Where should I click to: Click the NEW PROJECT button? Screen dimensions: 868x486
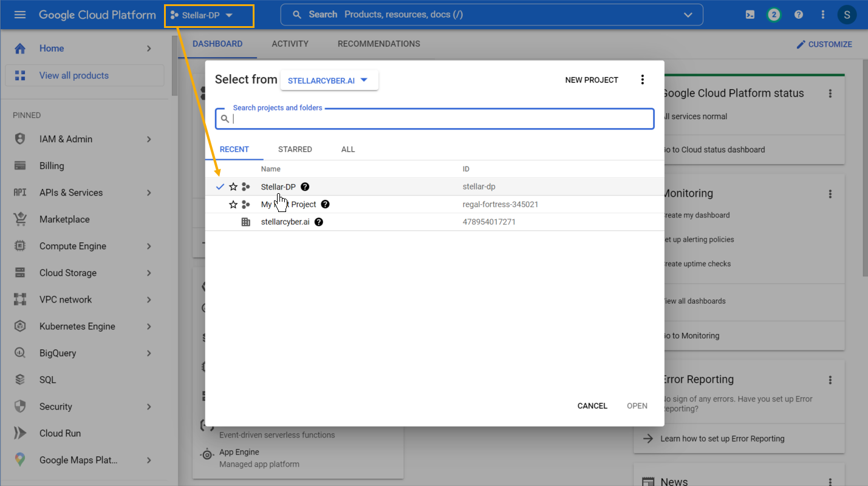(591, 80)
